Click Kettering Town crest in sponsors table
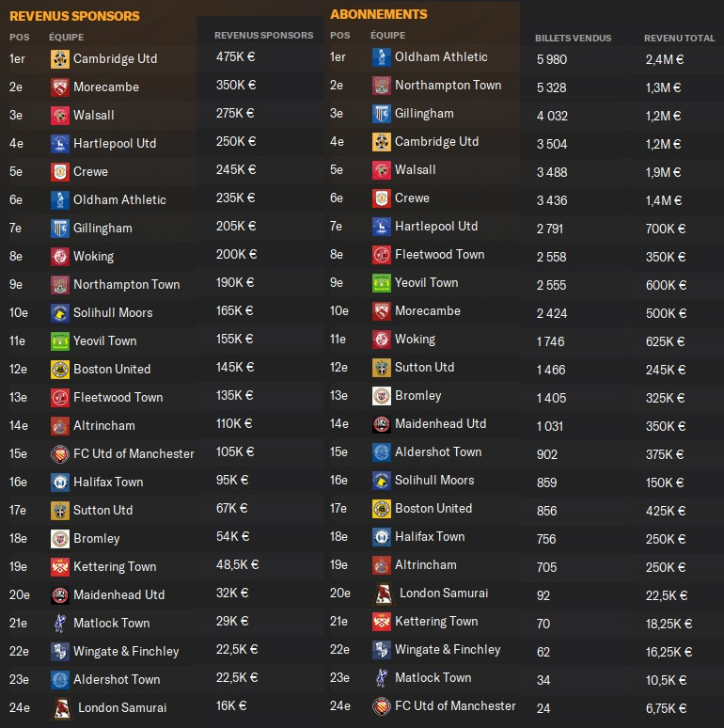 [x=60, y=567]
